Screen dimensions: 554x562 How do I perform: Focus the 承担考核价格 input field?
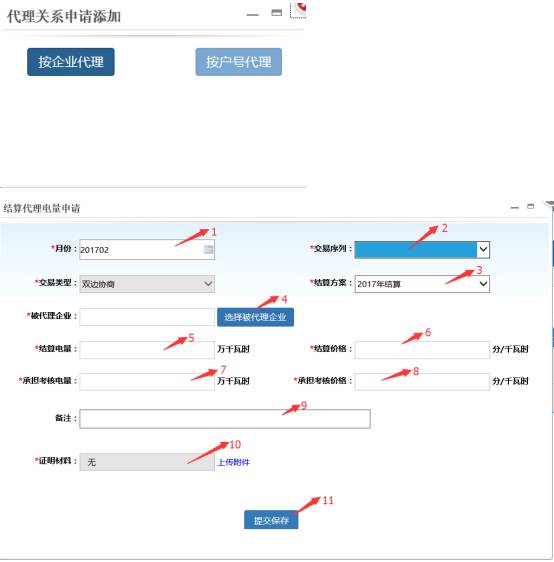(422, 382)
